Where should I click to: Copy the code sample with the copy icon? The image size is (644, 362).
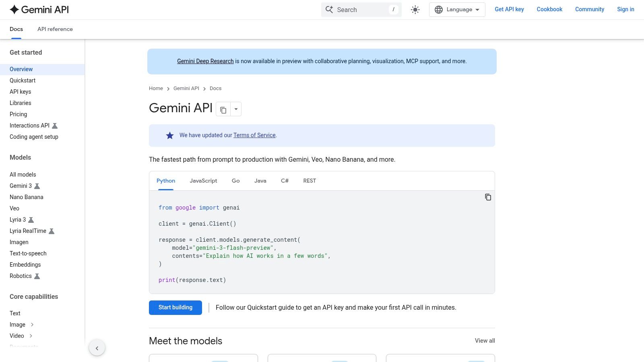(x=488, y=197)
